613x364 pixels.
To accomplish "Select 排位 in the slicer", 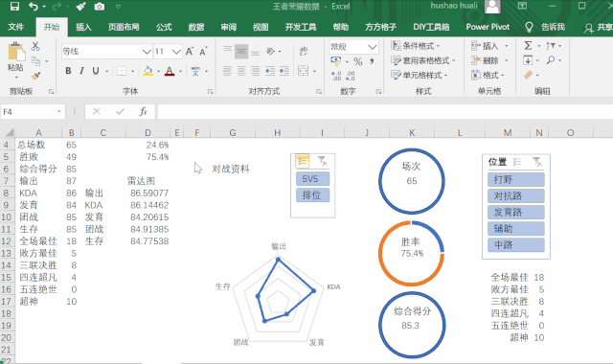I will pyautogui.click(x=313, y=195).
